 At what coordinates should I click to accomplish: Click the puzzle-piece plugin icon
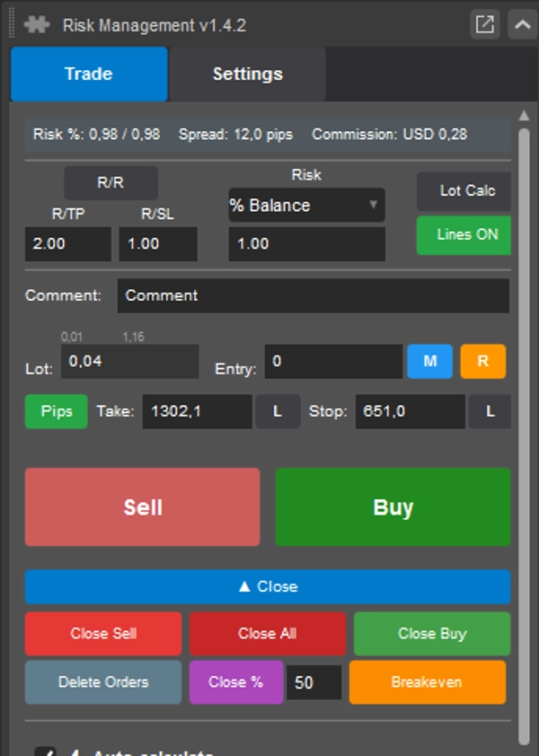[37, 24]
